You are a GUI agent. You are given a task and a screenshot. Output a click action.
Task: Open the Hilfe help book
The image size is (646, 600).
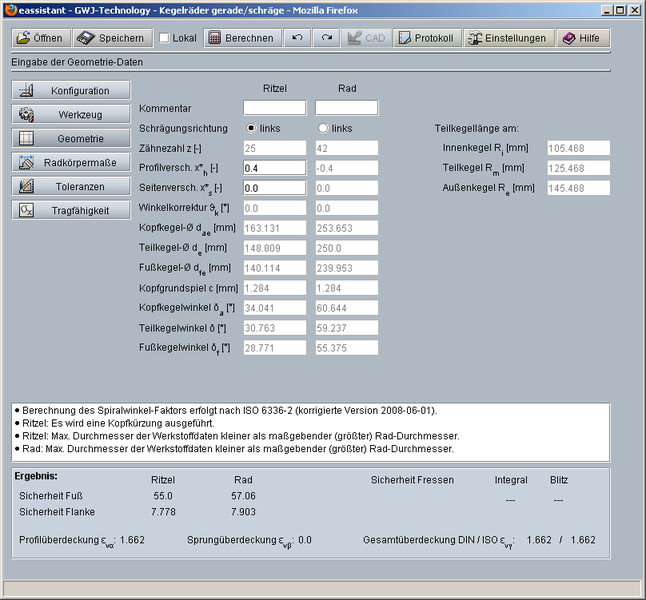click(581, 38)
